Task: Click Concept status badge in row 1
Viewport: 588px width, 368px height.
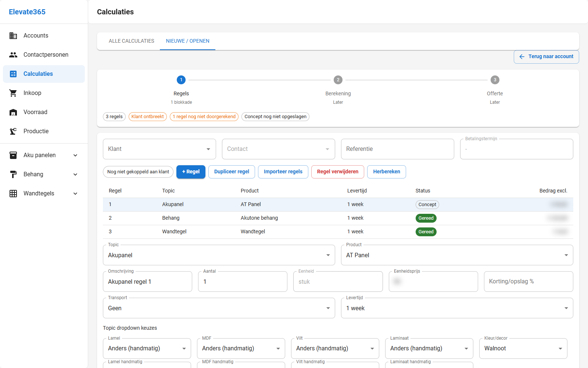Action: [x=427, y=205]
